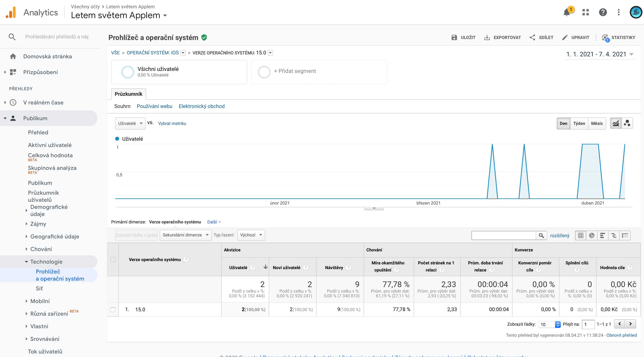Click the help question mark icon
Viewport: 644px width, 357px height.
pyautogui.click(x=603, y=12)
